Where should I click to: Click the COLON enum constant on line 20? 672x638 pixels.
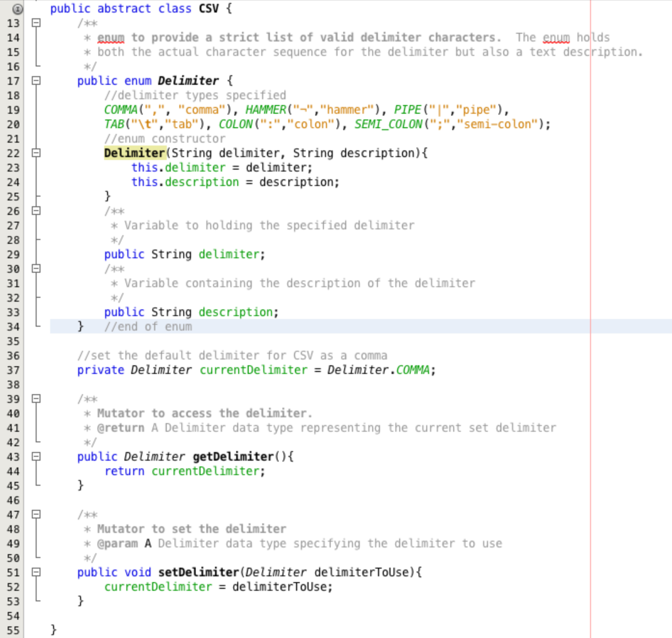click(236, 124)
